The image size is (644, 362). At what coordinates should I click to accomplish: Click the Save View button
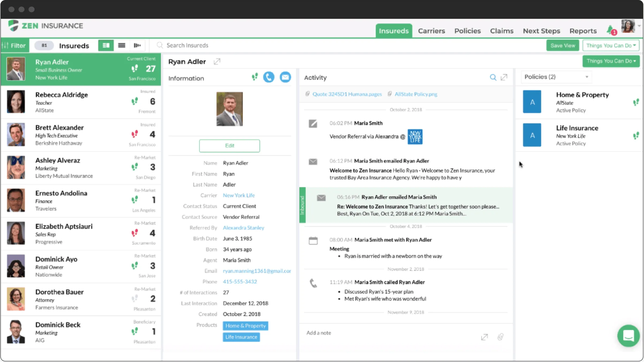563,46
